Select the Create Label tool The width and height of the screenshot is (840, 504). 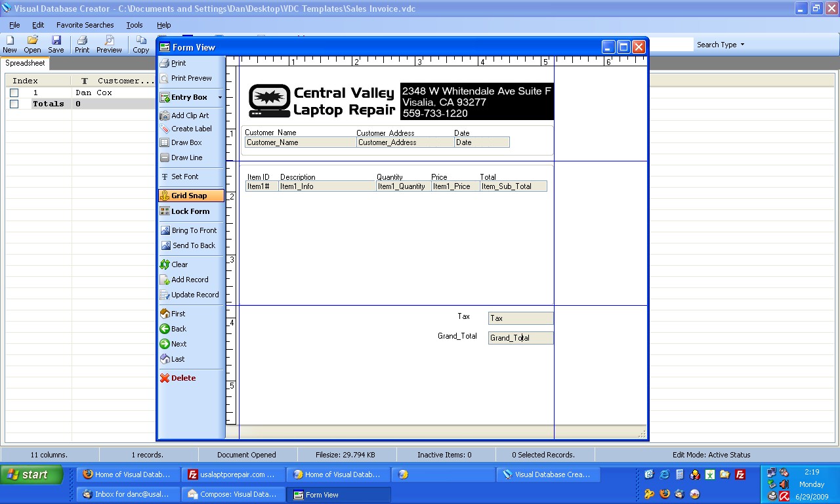pyautogui.click(x=186, y=129)
